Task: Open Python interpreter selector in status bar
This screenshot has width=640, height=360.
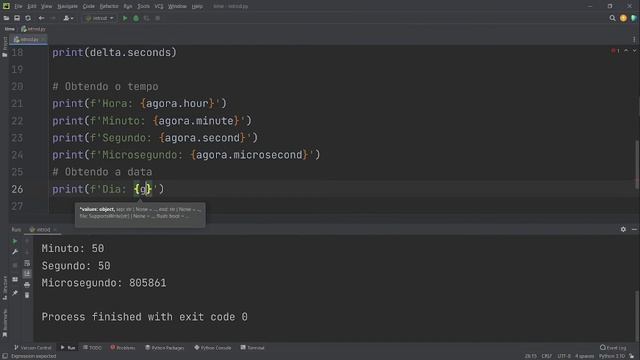Action: [612, 356]
